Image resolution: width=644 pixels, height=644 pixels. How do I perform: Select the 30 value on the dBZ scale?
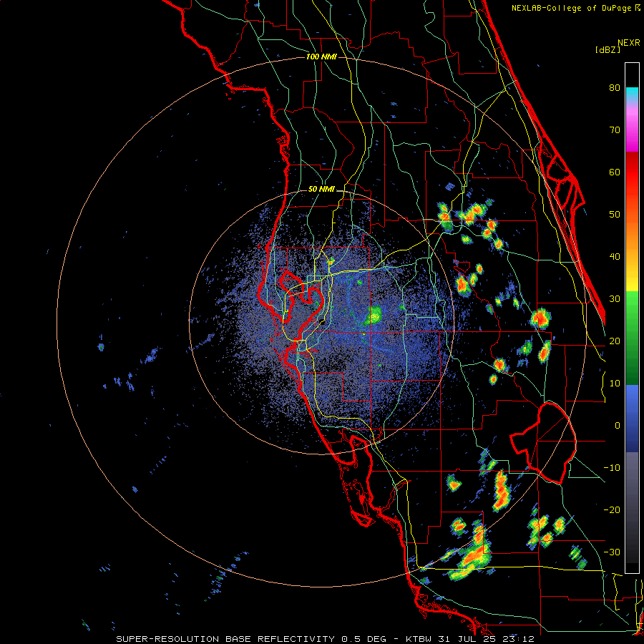(x=615, y=299)
